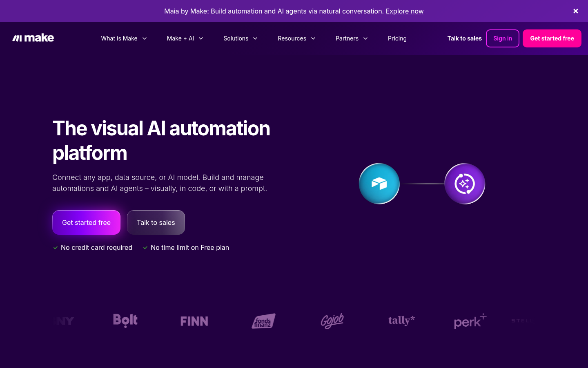This screenshot has height=368, width=588.
Task: Click the Bolt customer logo
Action: click(125, 321)
